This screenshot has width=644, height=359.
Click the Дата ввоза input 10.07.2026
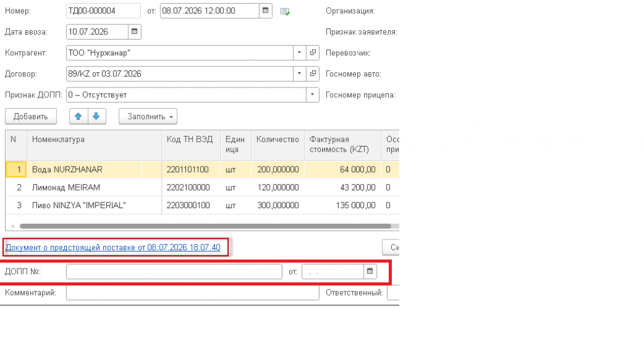pos(97,31)
